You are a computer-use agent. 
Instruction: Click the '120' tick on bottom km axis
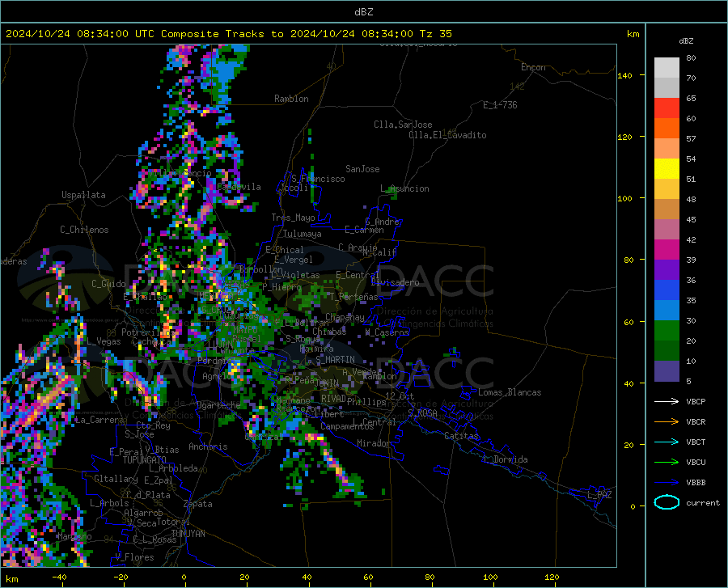[x=552, y=577]
